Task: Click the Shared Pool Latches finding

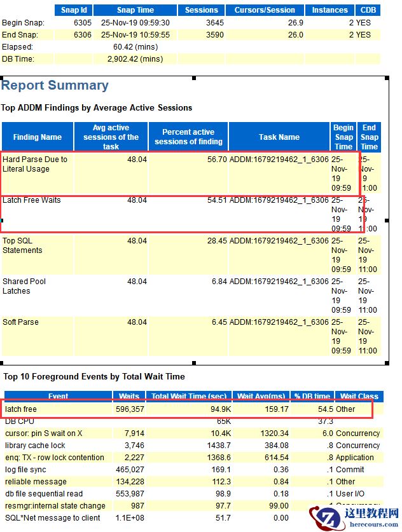Action: click(x=24, y=286)
